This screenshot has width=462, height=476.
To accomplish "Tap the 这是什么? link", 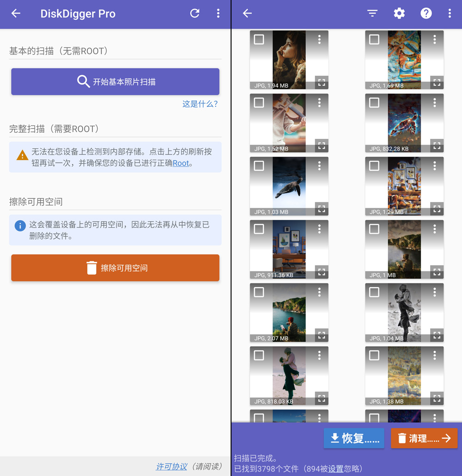I will coord(200,104).
